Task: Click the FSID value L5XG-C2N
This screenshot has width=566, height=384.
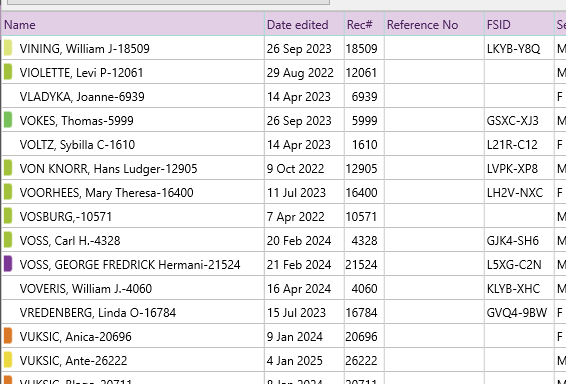Action: coord(514,265)
